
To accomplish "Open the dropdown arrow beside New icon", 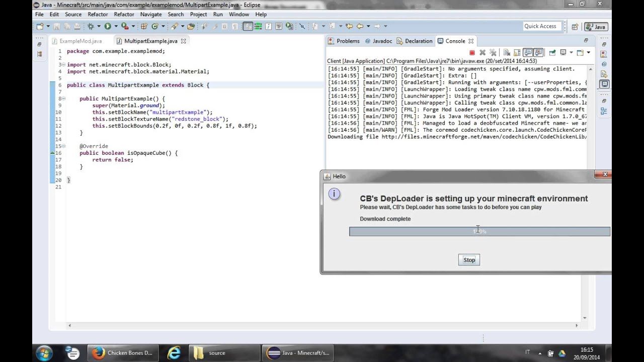I will (x=48, y=26).
